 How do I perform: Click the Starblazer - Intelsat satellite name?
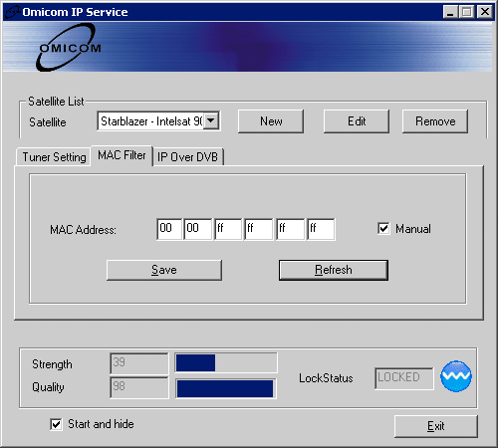151,121
